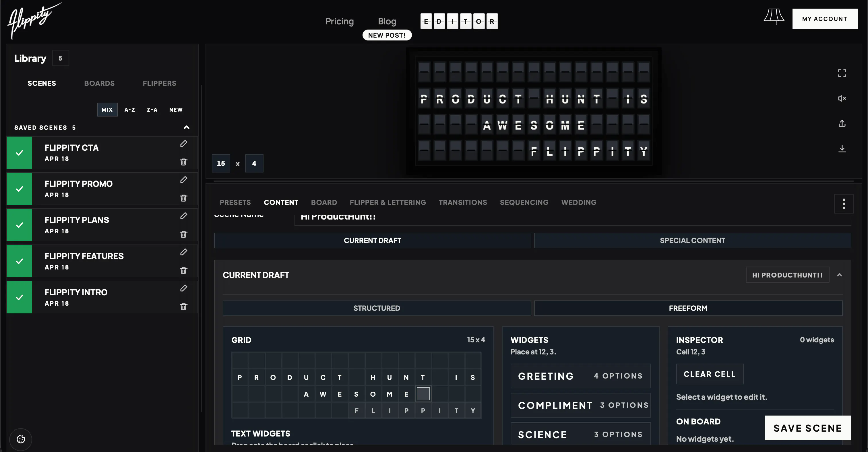The width and height of the screenshot is (868, 452).
Task: Select the MIX sort option
Action: [x=107, y=110]
